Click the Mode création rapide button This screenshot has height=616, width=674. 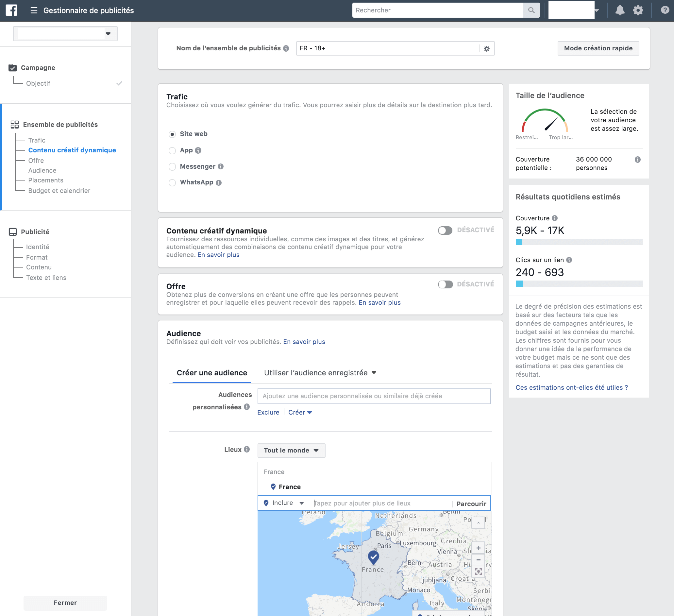(x=598, y=48)
